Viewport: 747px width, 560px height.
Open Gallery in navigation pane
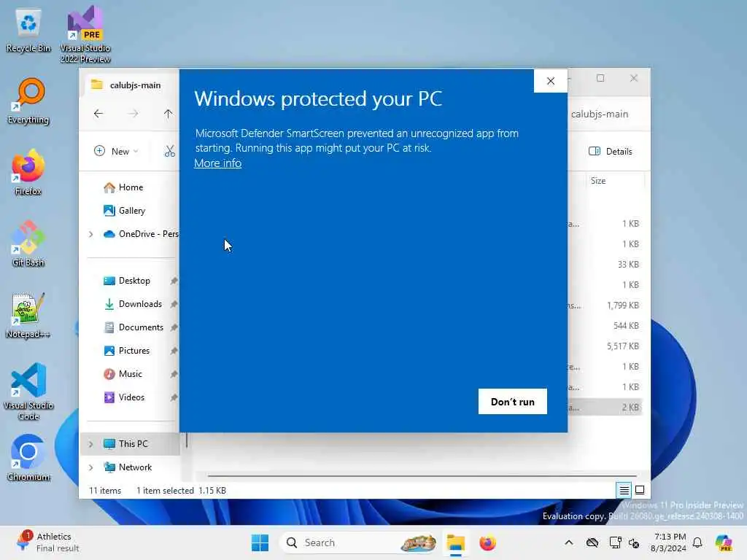tap(124, 211)
